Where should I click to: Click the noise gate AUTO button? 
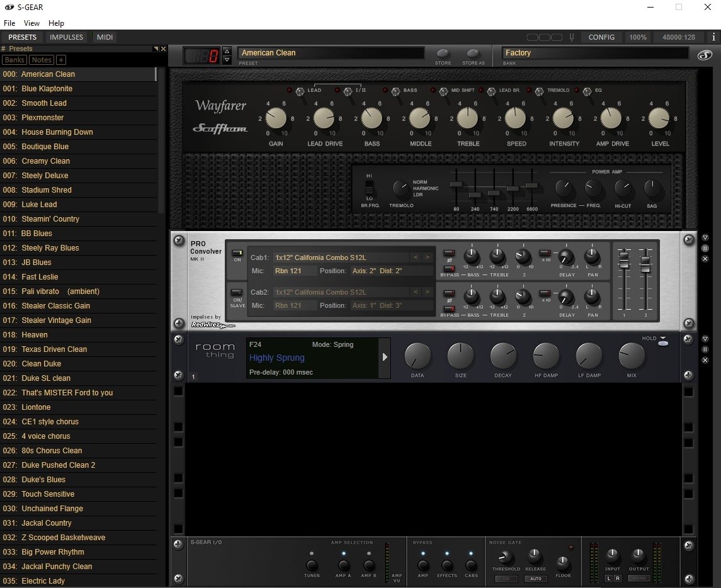(536, 579)
